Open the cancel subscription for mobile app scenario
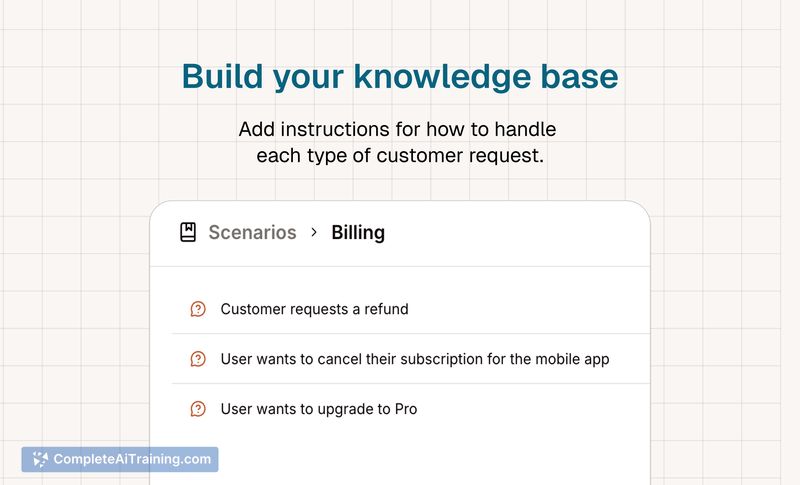This screenshot has width=800, height=485. (414, 359)
